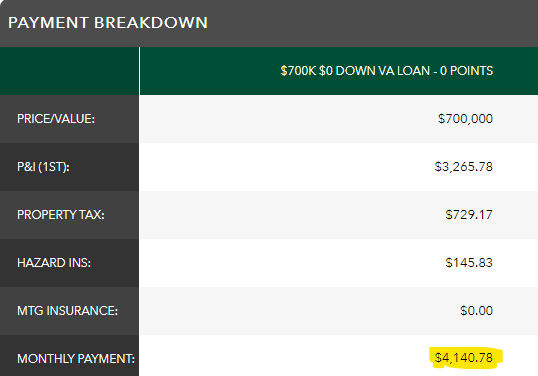Select the P&I (1ST) row label
Viewport: 538px width, 376px height.
tap(43, 167)
